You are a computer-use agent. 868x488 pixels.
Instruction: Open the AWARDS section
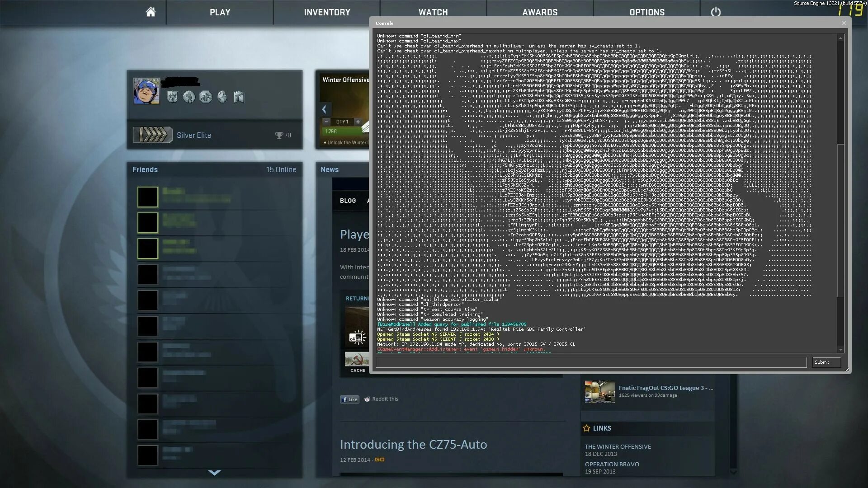[539, 12]
